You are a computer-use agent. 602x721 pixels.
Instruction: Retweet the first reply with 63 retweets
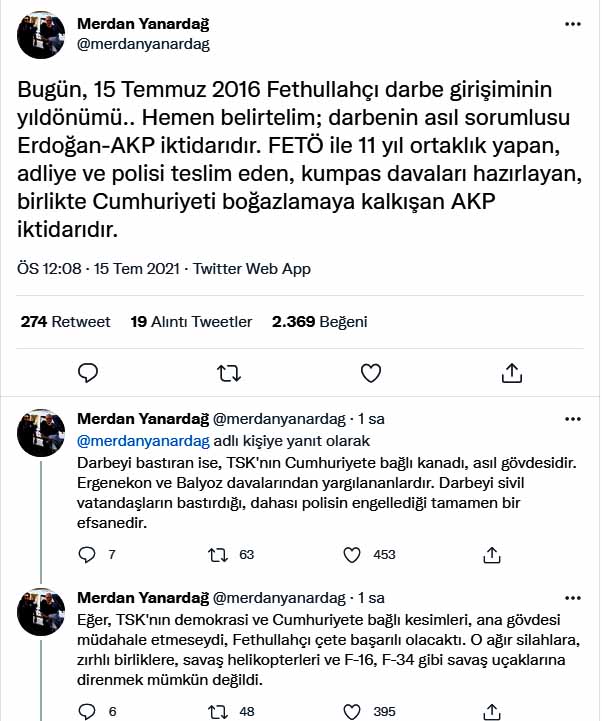218,554
